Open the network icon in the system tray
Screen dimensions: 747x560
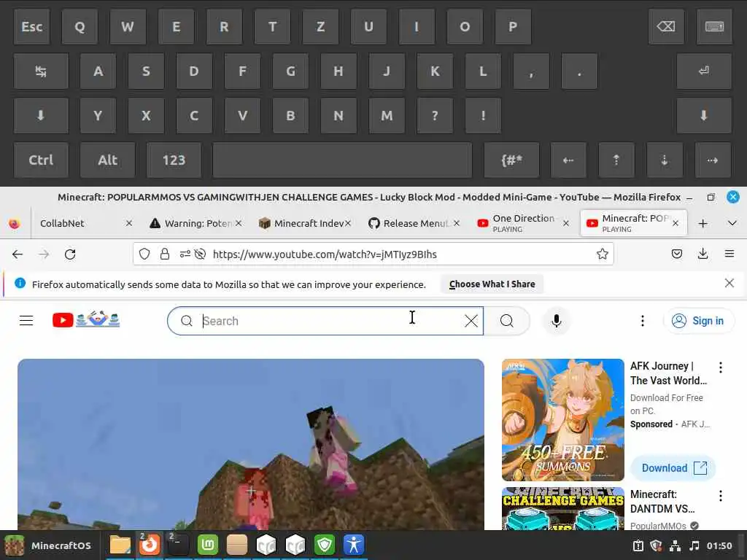pyautogui.click(x=675, y=545)
